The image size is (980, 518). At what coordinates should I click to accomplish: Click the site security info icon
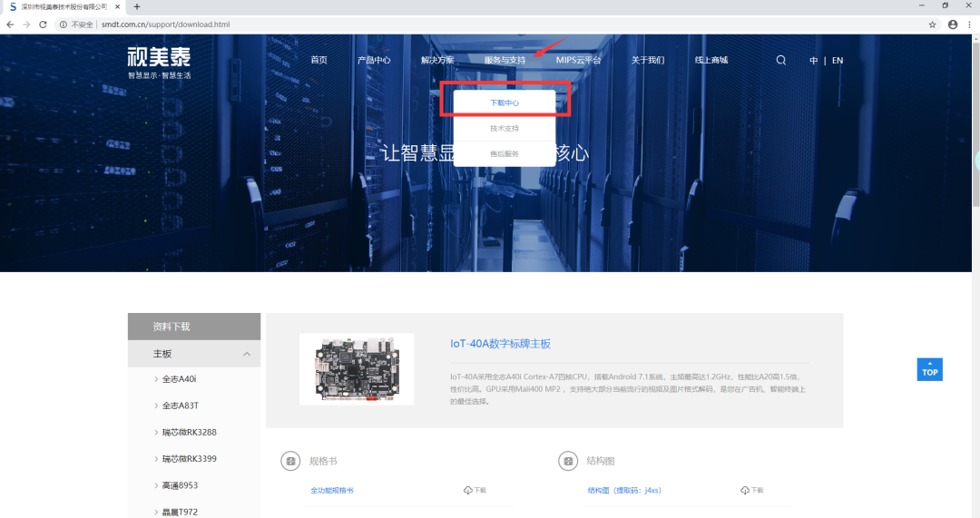point(64,24)
